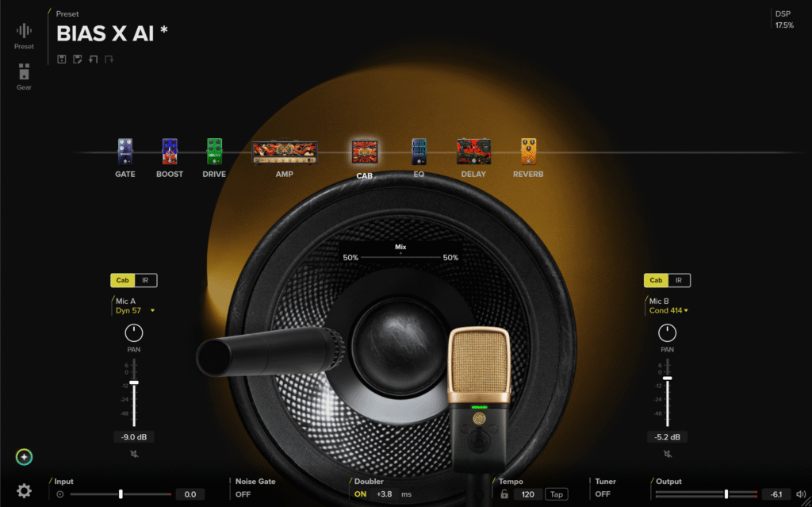
Task: Click the Output level slider handle
Action: (x=726, y=494)
